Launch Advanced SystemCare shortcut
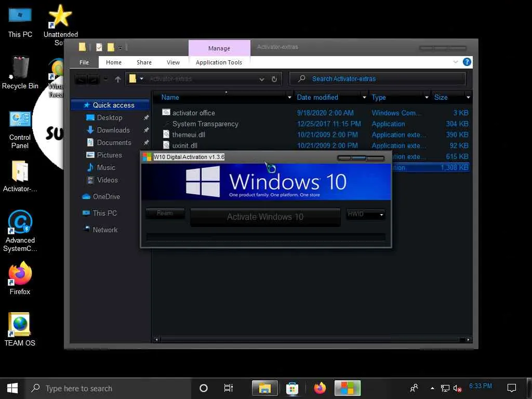This screenshot has height=399, width=532. pyautogui.click(x=20, y=231)
